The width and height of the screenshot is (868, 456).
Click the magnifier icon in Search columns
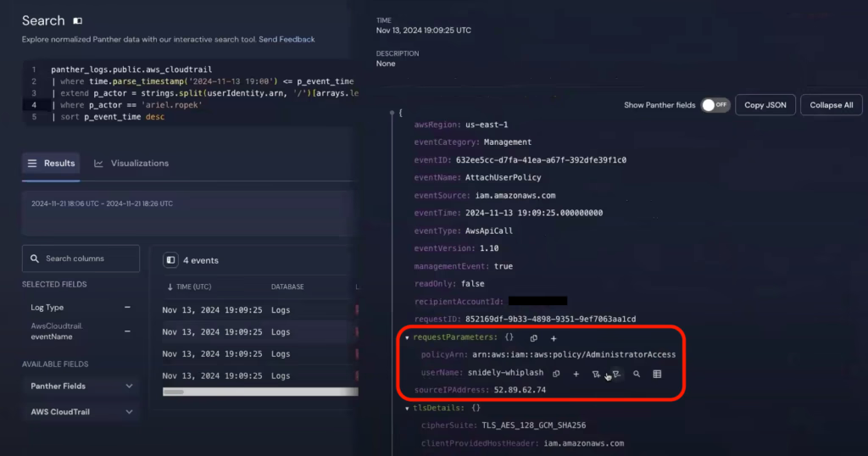click(34, 259)
